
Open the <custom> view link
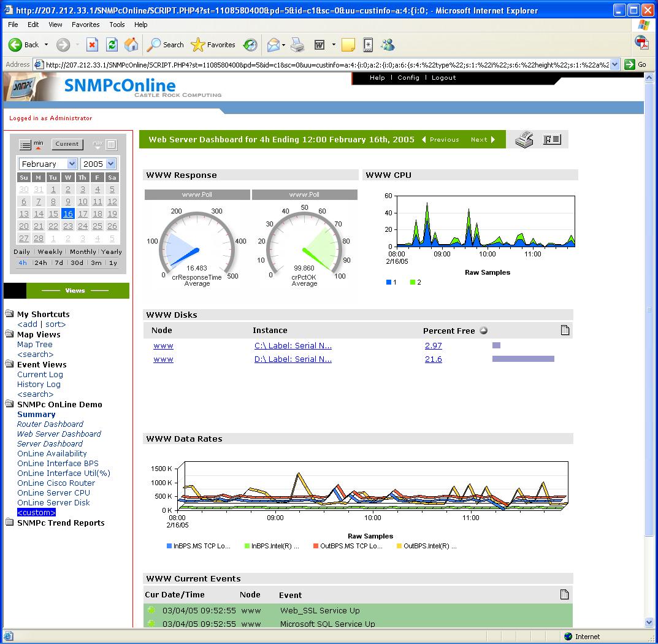[x=37, y=512]
